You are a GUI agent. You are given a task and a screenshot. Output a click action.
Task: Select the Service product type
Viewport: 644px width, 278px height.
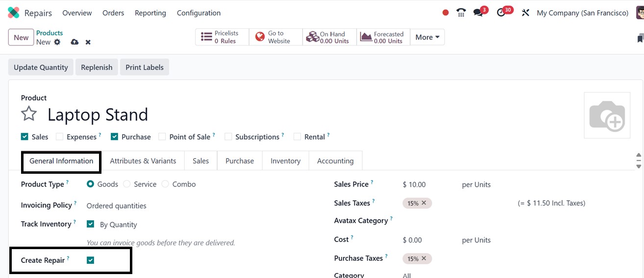pos(127,185)
